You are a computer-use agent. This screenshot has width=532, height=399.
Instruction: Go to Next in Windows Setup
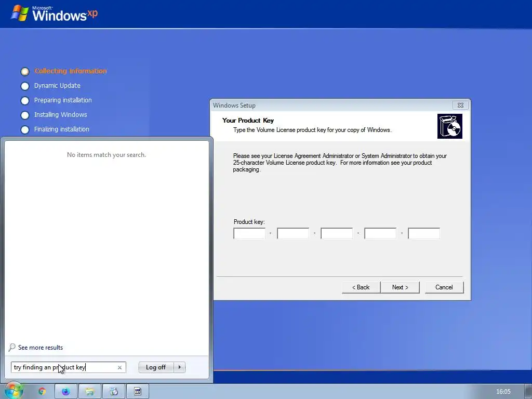click(x=400, y=287)
